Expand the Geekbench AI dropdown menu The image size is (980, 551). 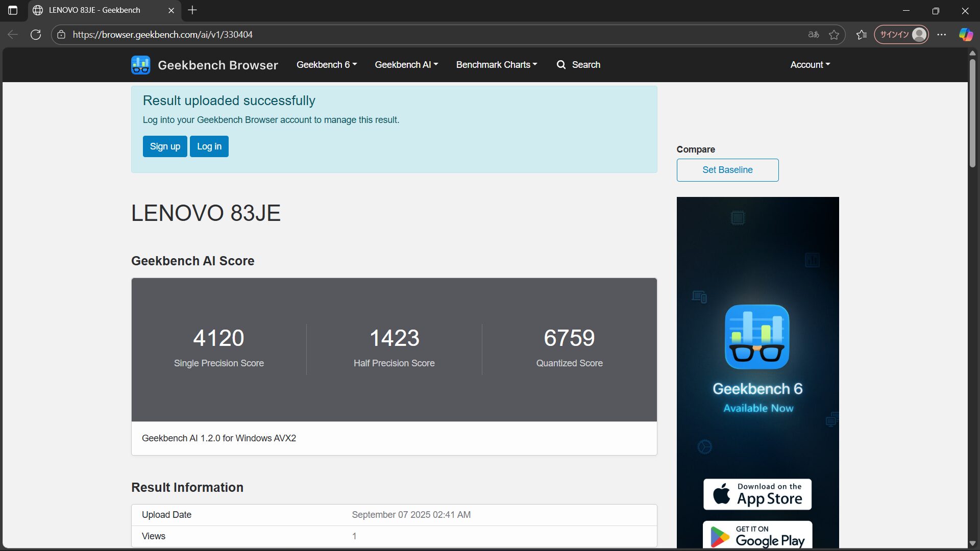pos(406,65)
